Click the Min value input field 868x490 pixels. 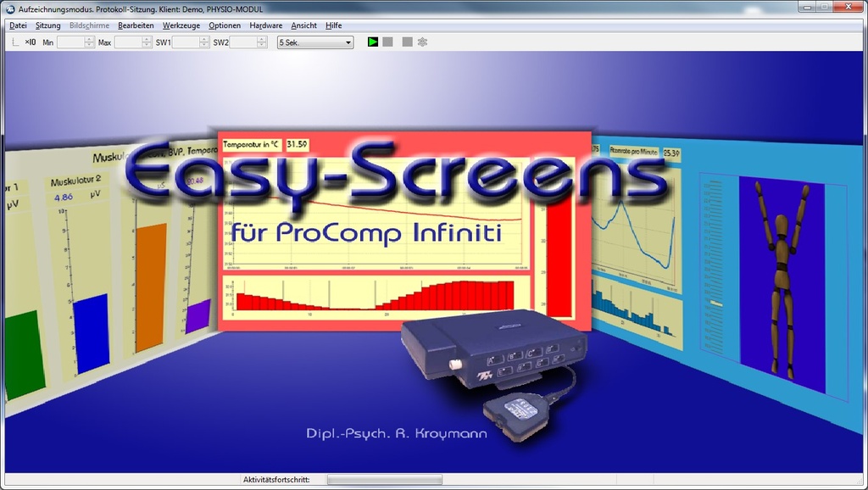pos(71,42)
